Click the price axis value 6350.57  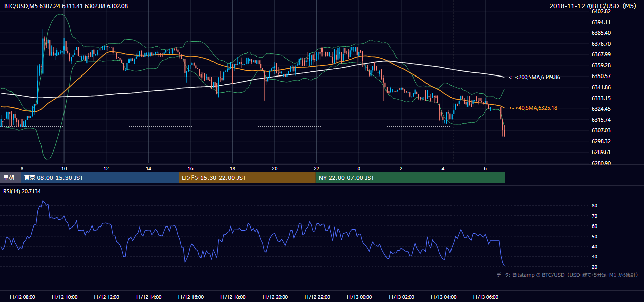[601, 76]
